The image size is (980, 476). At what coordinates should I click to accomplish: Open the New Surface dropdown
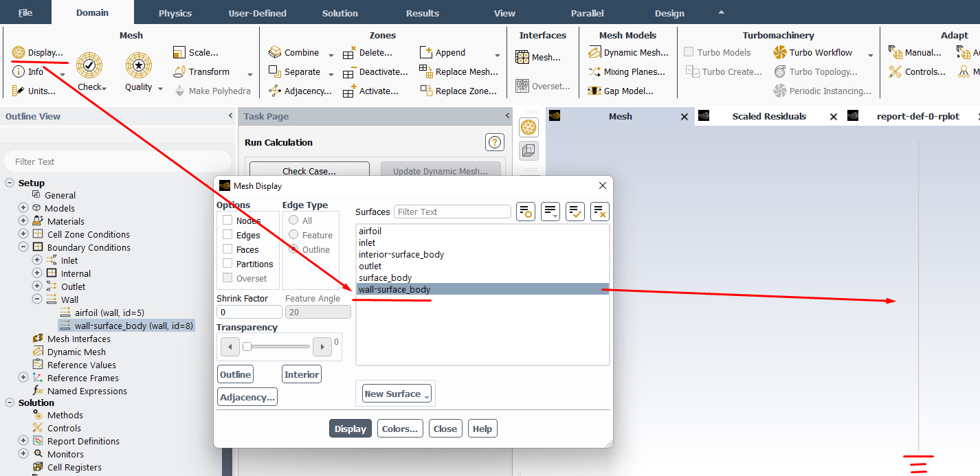[x=397, y=394]
